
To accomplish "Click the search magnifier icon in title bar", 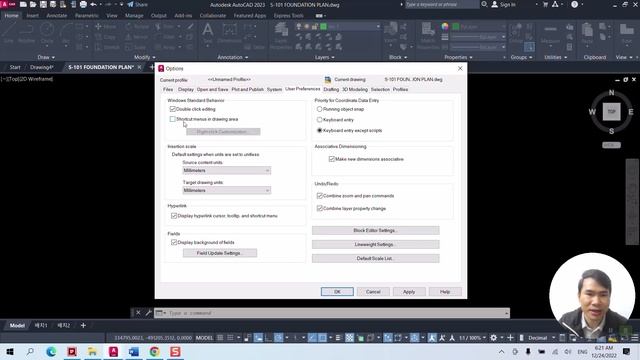I will tap(484, 4).
